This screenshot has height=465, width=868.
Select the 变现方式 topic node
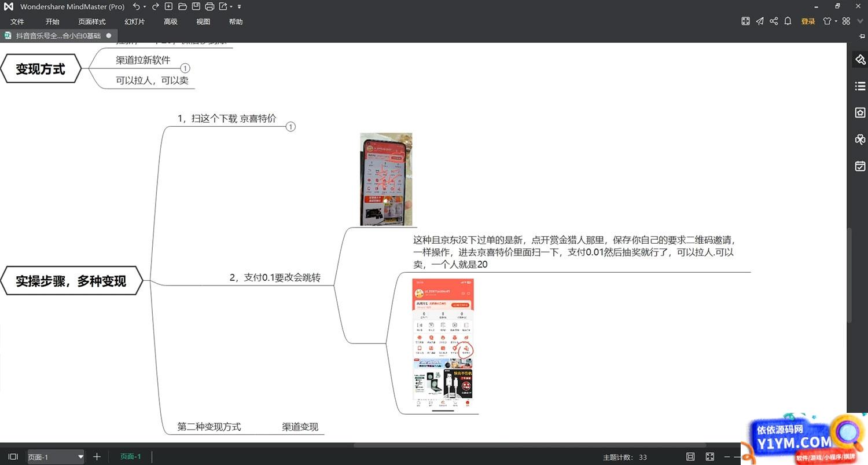click(x=41, y=69)
